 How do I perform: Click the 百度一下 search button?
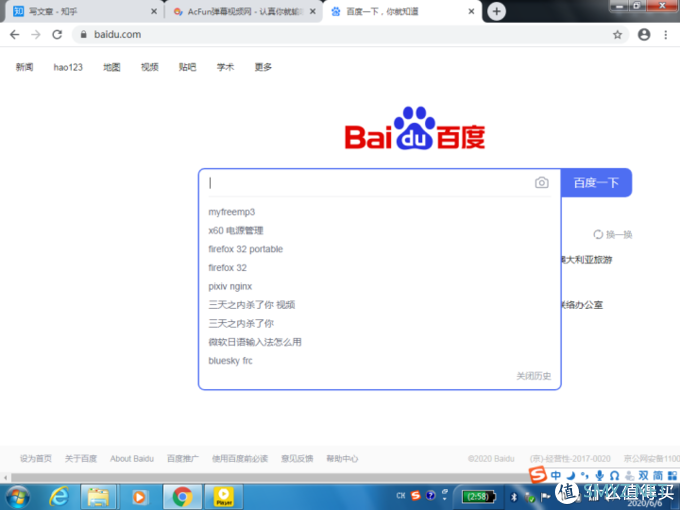click(x=596, y=183)
